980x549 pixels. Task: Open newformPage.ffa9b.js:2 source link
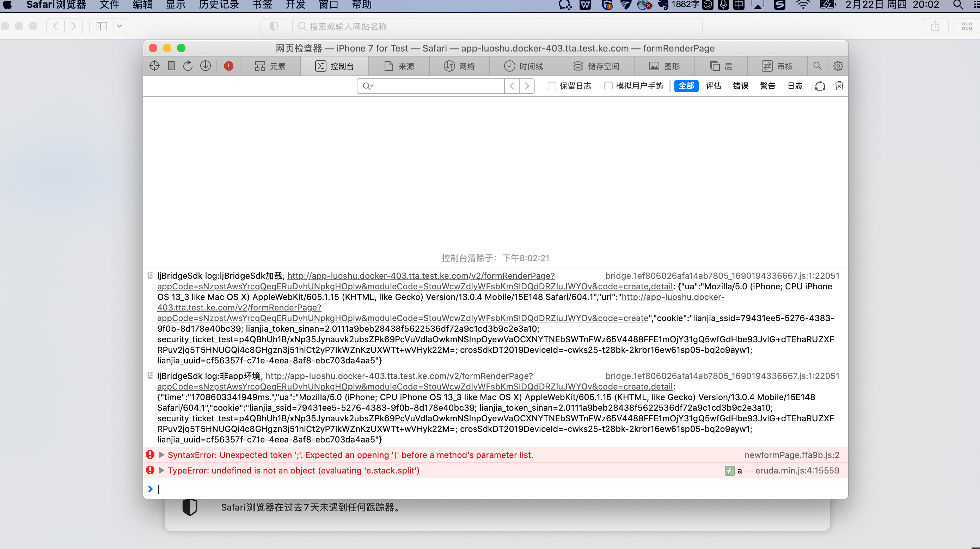click(x=792, y=455)
